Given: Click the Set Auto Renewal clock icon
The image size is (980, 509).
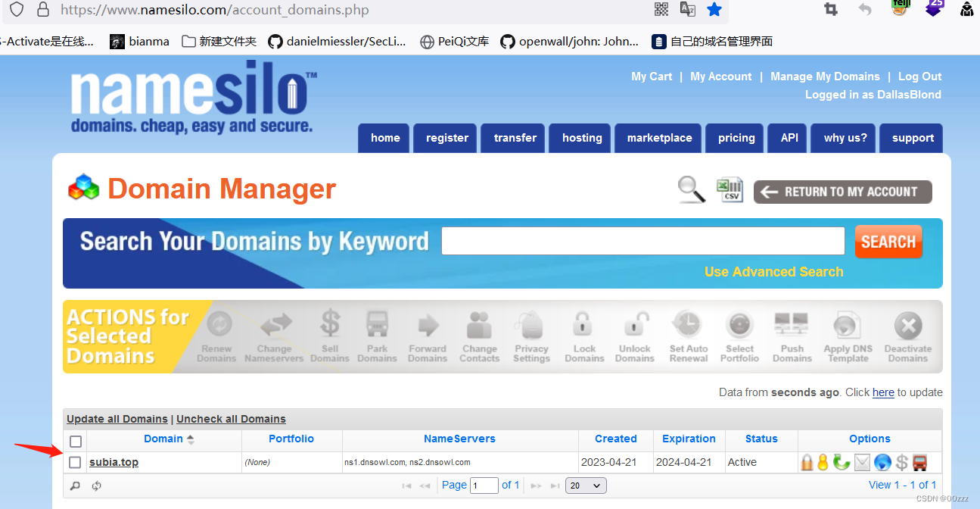Looking at the screenshot, I should pos(688,325).
